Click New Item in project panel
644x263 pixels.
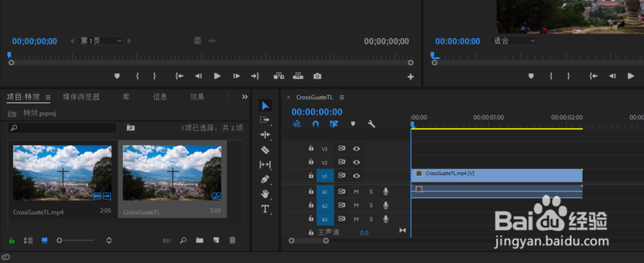(216, 240)
